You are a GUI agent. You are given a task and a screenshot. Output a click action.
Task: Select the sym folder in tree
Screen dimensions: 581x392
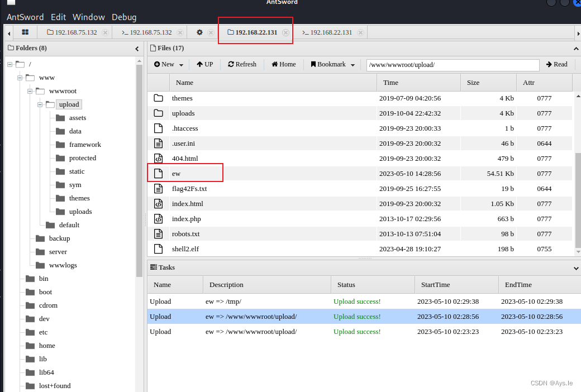point(75,185)
